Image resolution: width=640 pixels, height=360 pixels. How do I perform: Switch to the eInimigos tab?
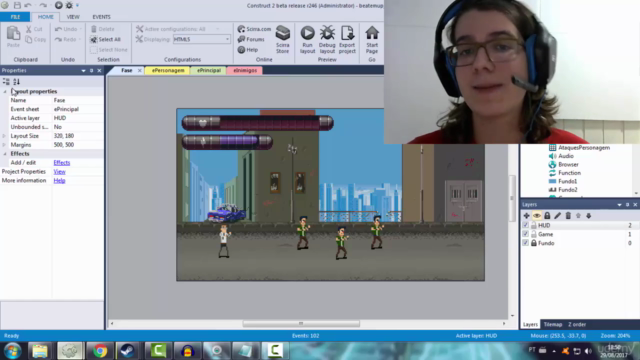(x=245, y=70)
